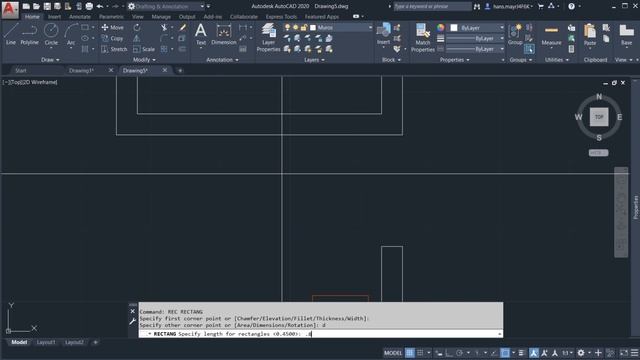This screenshot has height=360, width=640.
Task: Click Match Properties tool
Action: click(422, 38)
